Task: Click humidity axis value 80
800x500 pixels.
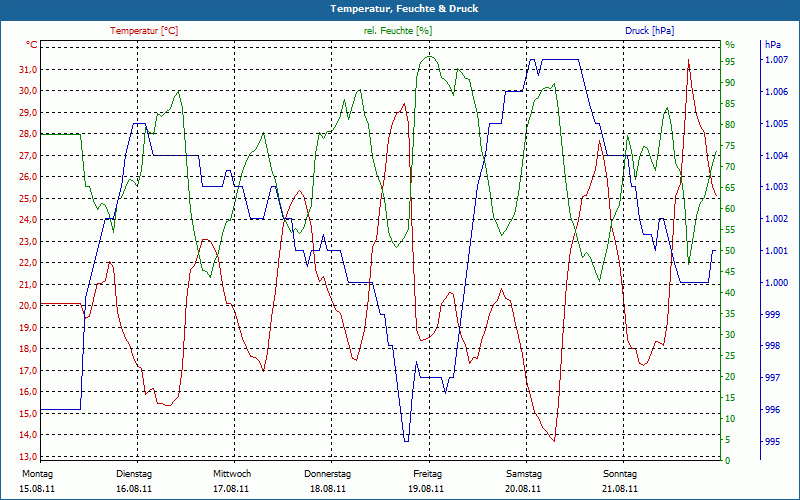Action: click(x=730, y=124)
